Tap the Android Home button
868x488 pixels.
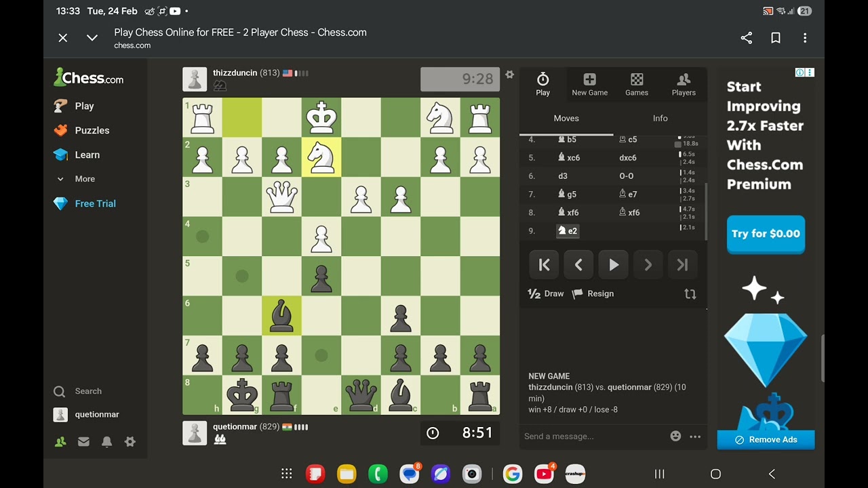click(715, 474)
